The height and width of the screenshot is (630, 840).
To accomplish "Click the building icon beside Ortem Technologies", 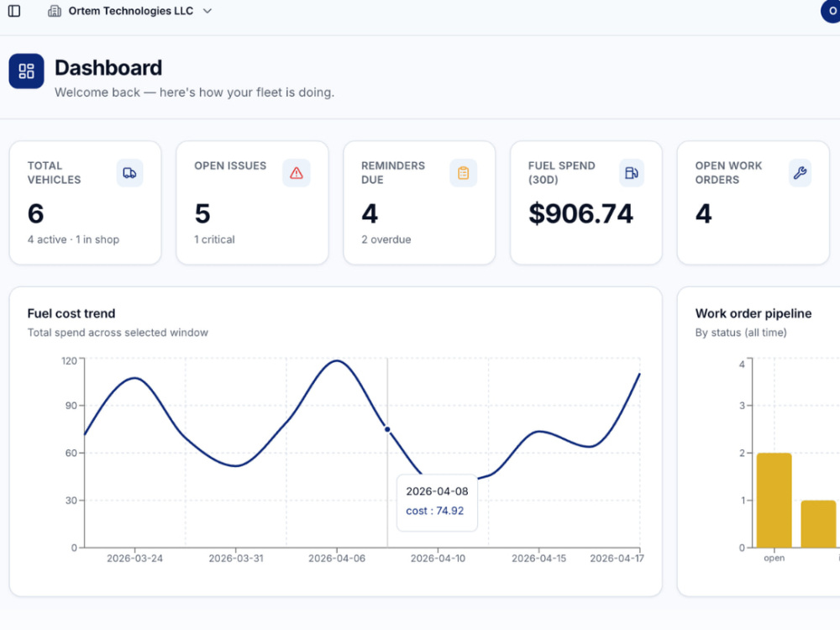I will (55, 11).
